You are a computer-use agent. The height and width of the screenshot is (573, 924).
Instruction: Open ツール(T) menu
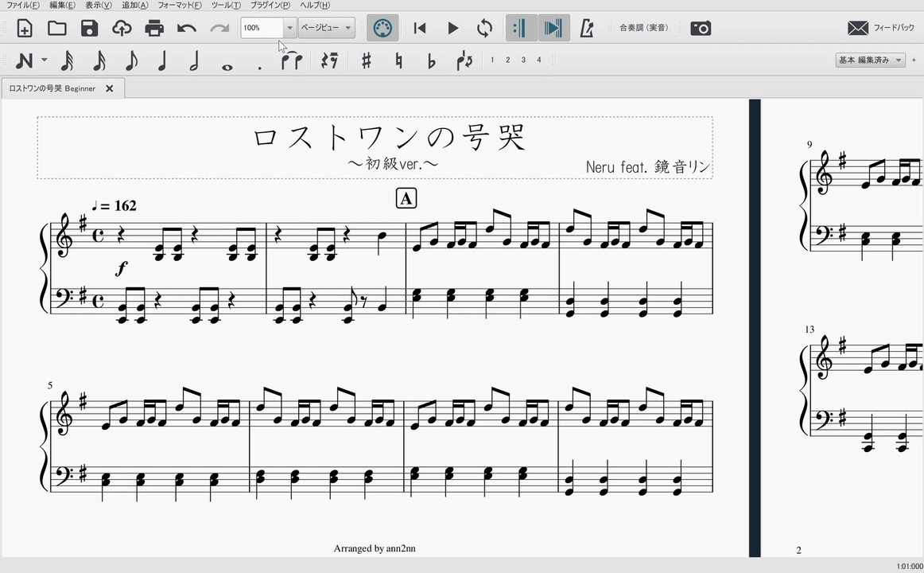[226, 5]
